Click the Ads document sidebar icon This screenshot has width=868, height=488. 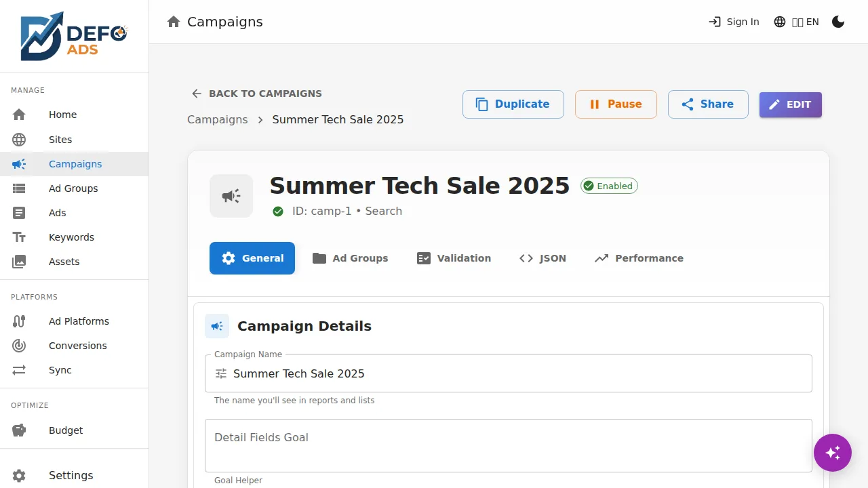[x=19, y=213]
